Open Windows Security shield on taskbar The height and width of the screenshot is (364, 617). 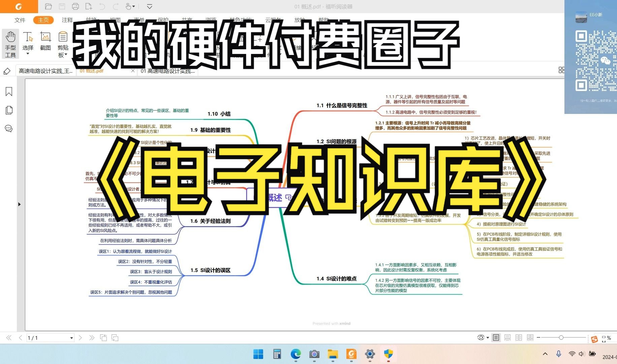(389, 354)
